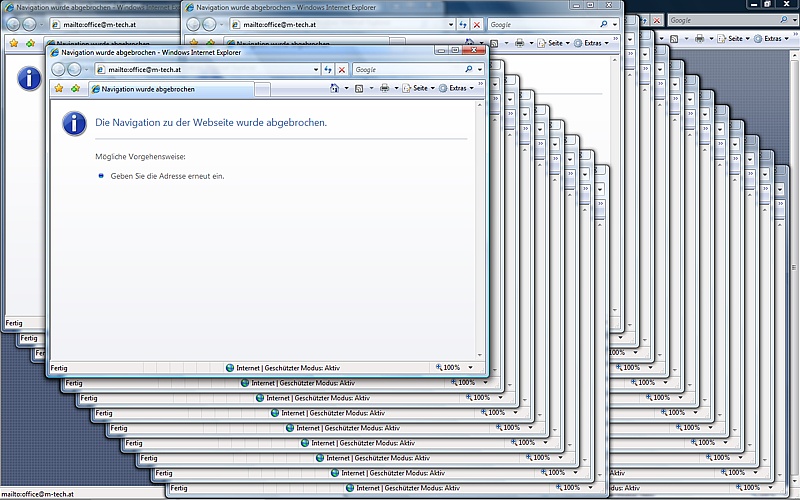Stop loading in the top-middle window
This screenshot has width=800, height=500.
[x=477, y=24]
